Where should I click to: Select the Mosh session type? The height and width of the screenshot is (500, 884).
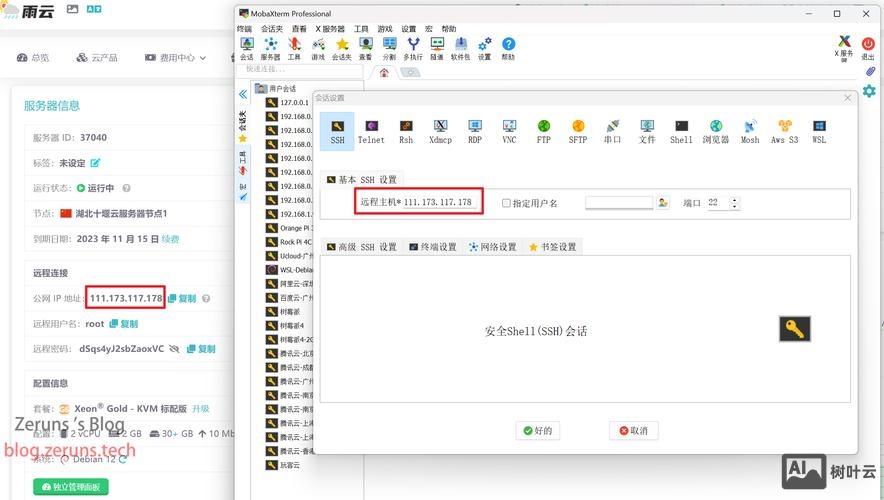tap(750, 131)
